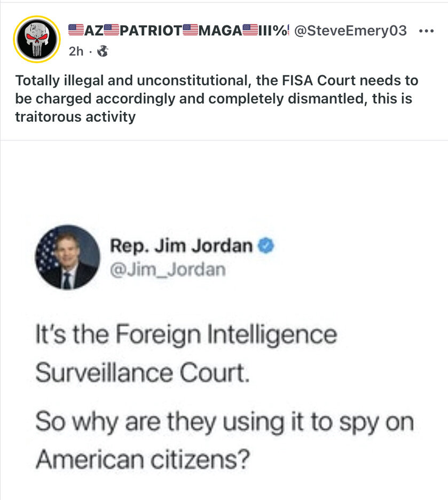Viewport: 448px width, 500px height.
Task: Click the flag emoji before PATRIOT
Action: coord(111,30)
